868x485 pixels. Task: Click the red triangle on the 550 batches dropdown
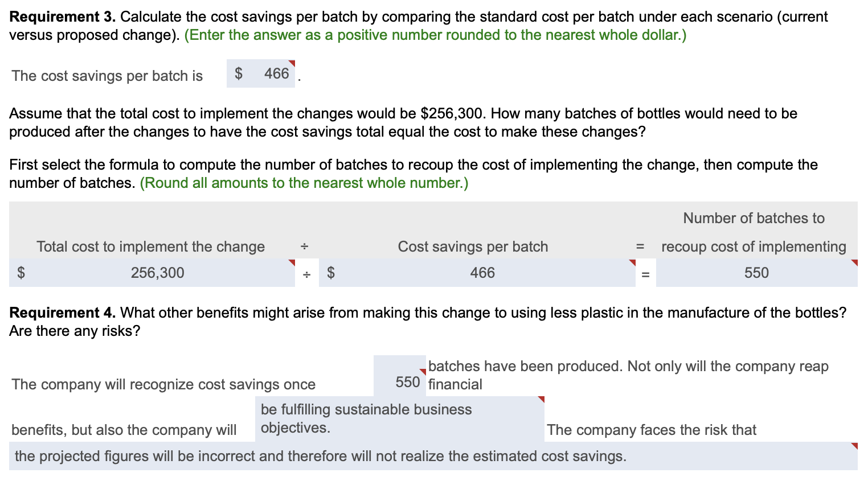[422, 370]
